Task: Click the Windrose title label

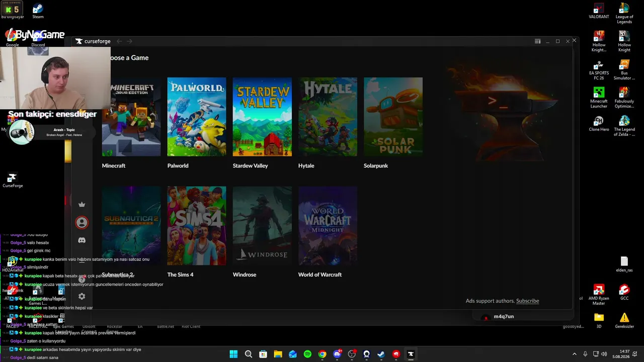Action: [245, 275]
